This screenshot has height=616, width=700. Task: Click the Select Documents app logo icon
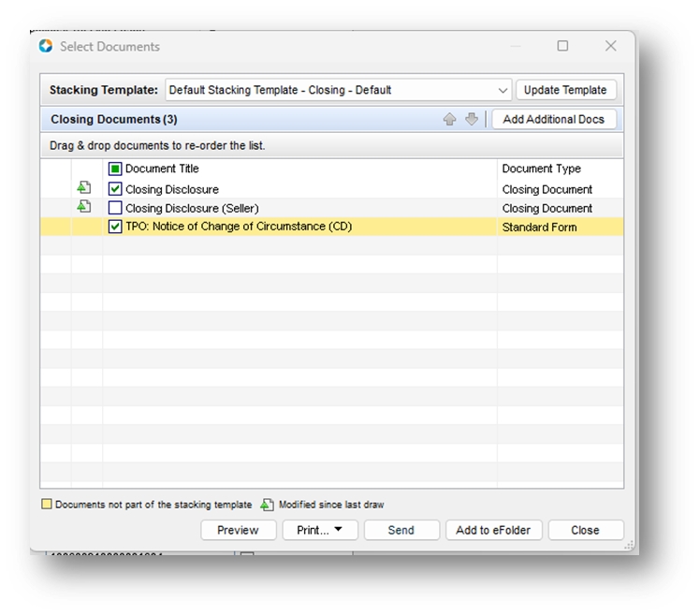point(46,46)
